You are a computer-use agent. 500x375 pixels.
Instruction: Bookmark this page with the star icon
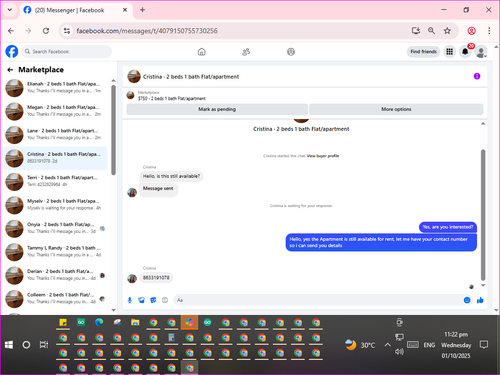click(x=447, y=31)
